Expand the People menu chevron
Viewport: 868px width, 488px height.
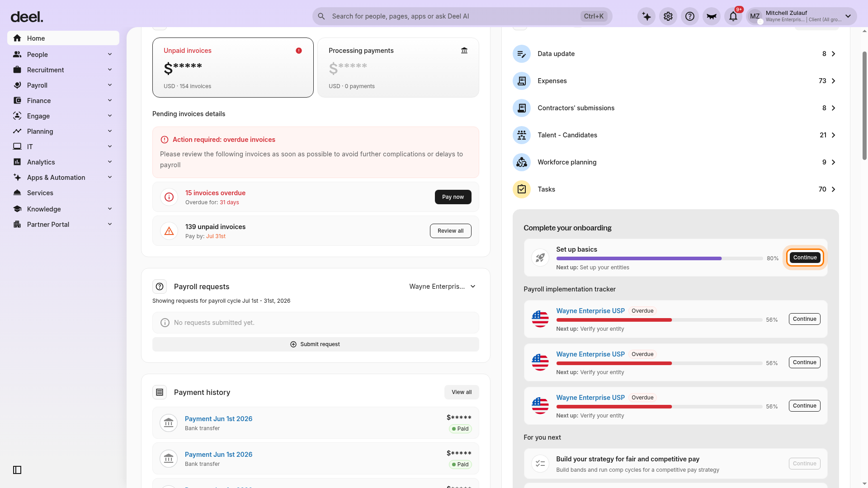pyautogui.click(x=110, y=55)
